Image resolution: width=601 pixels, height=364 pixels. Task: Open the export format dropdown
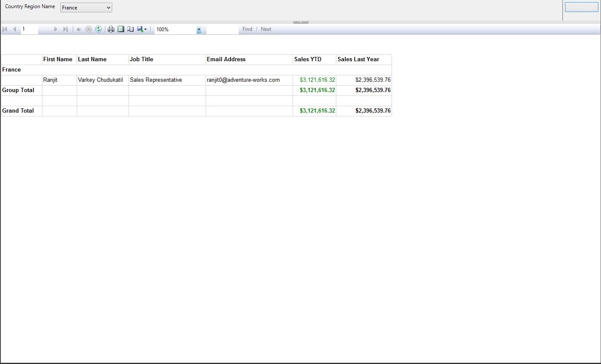(x=142, y=29)
